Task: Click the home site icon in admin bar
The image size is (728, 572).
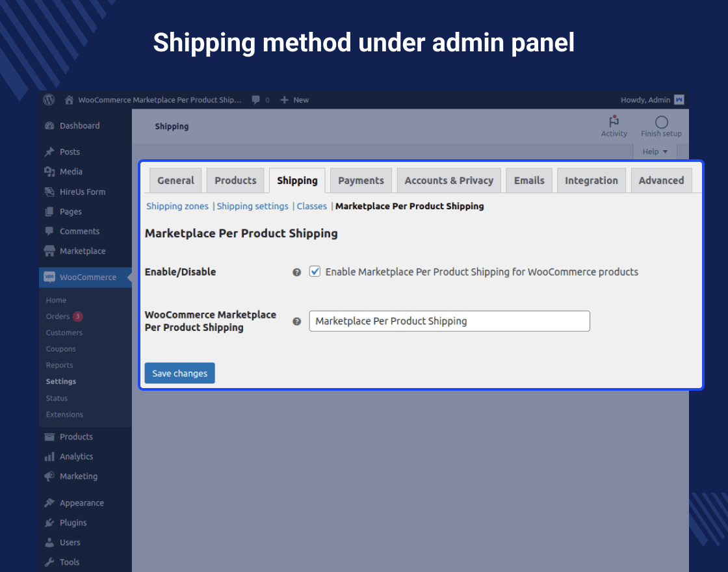Action: (x=69, y=100)
